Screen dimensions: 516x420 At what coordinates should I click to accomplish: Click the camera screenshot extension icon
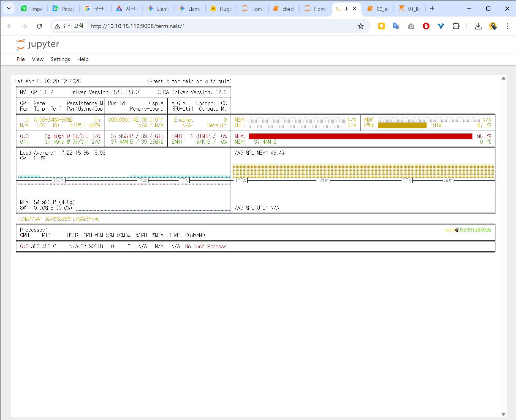(x=411, y=26)
